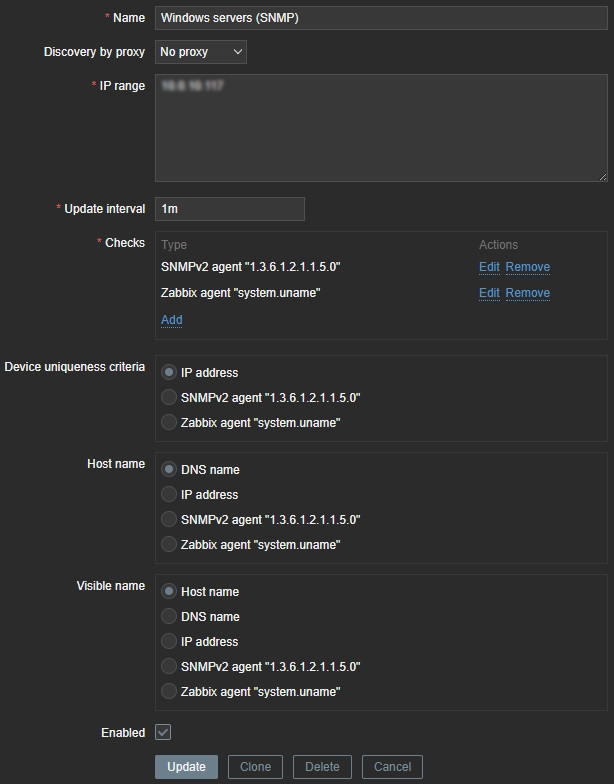This screenshot has height=784, width=614.
Task: Cancel editing the discovery rule
Action: click(x=392, y=767)
